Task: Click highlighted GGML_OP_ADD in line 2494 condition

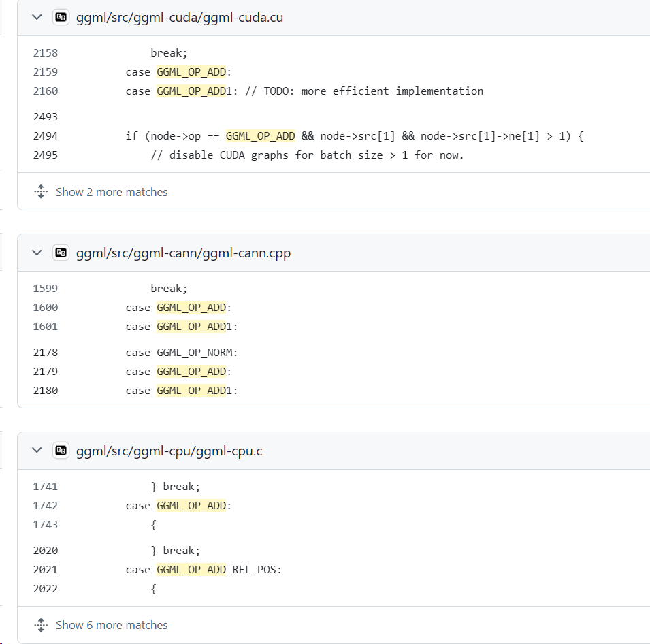Action: click(x=261, y=135)
